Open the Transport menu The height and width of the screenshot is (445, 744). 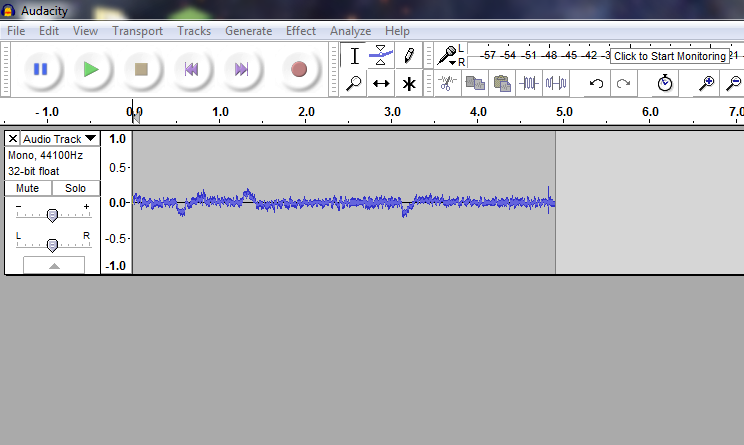pos(138,31)
